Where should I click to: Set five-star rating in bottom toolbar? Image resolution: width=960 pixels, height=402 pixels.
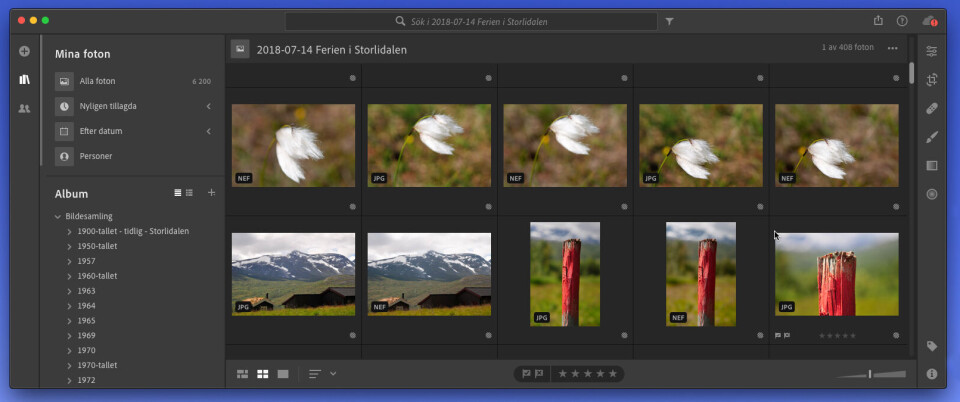pyautogui.click(x=613, y=374)
